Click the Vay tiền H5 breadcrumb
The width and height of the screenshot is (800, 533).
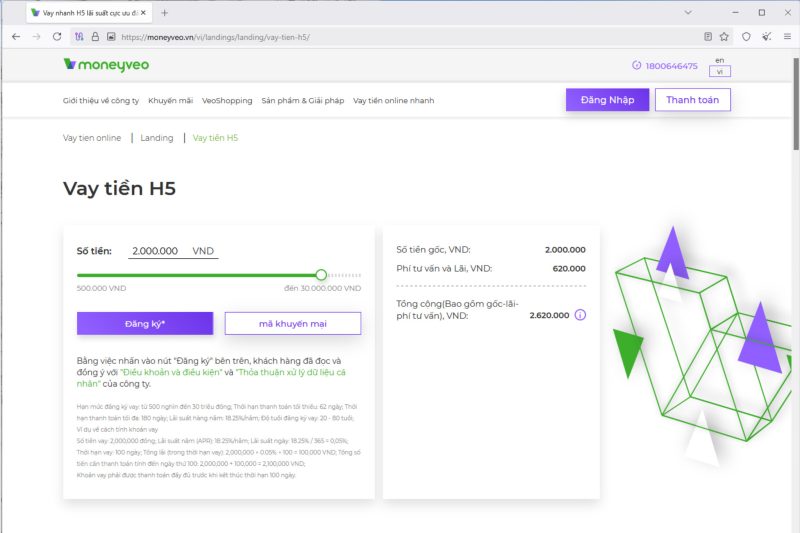(x=215, y=138)
